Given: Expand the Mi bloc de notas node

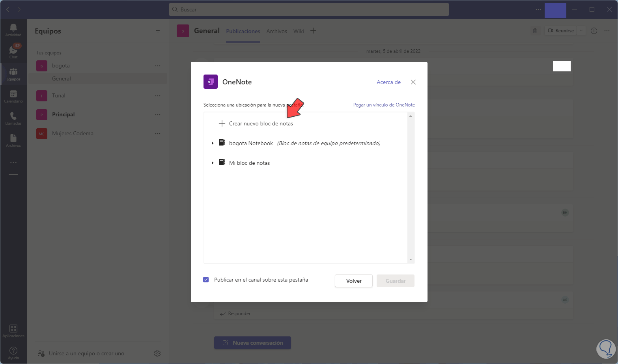Looking at the screenshot, I should click(x=213, y=163).
